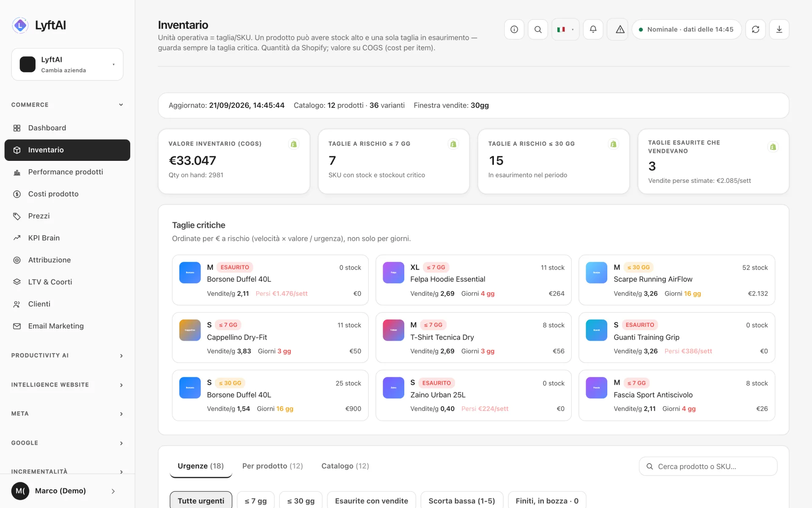Screen dimensions: 812x508
Task: Click the Dashboard grid icon in sidebar
Action: pos(17,128)
